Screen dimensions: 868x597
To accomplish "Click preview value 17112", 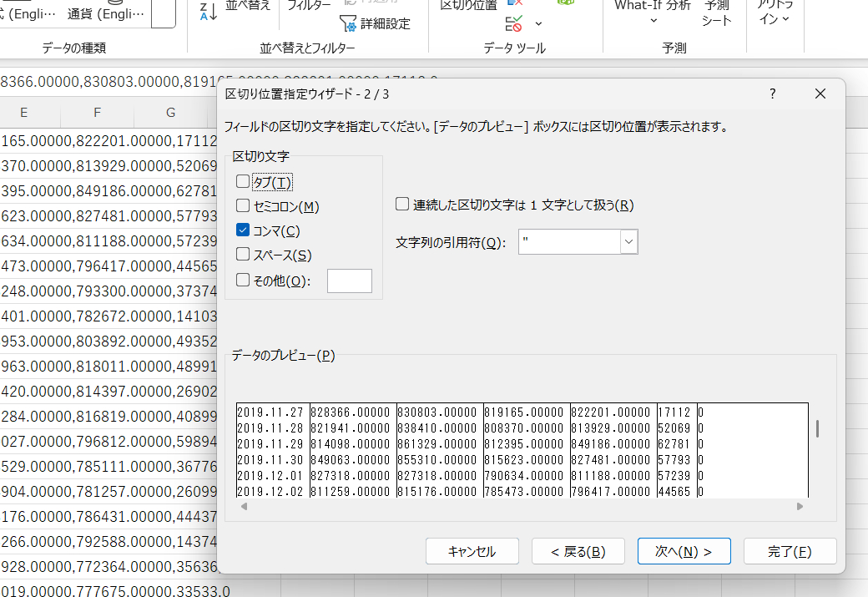I will point(674,412).
